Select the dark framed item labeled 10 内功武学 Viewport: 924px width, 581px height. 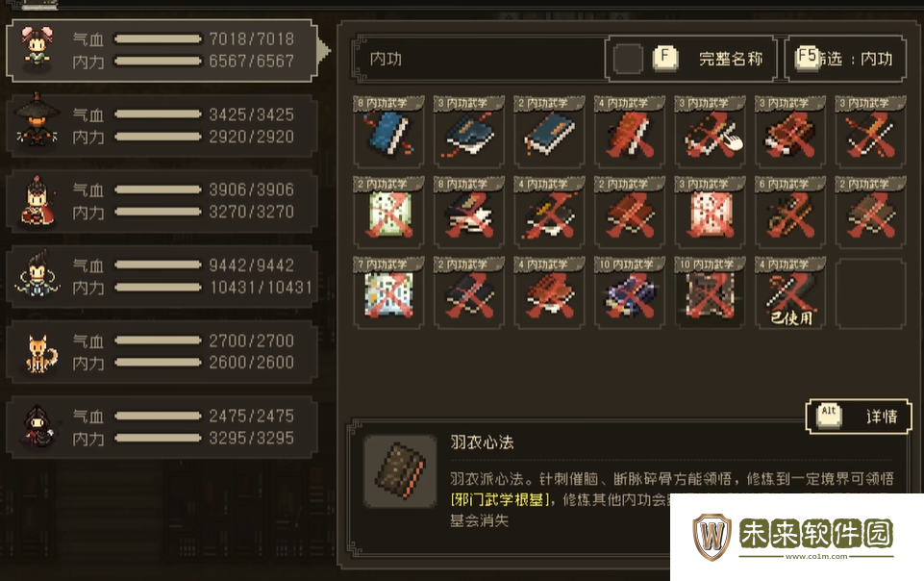[711, 292]
